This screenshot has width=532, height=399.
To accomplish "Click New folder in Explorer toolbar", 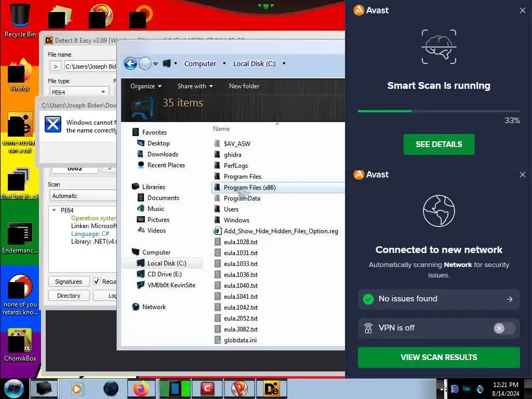I will pyautogui.click(x=244, y=86).
